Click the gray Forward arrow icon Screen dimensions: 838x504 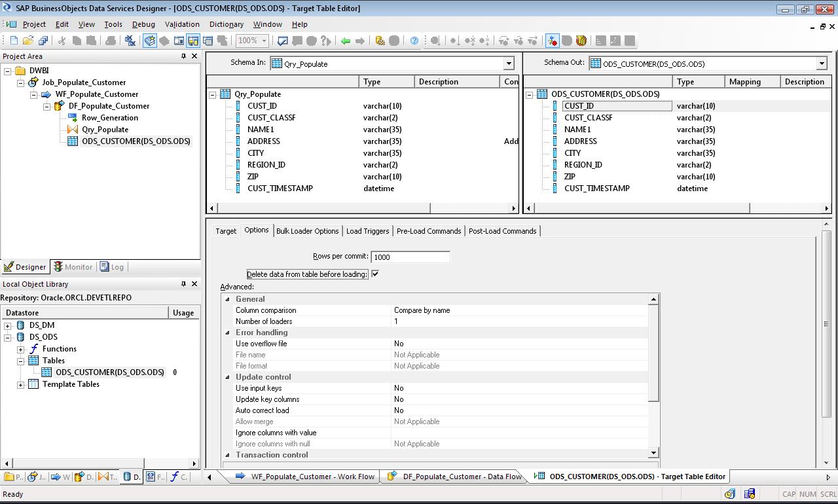coord(360,41)
